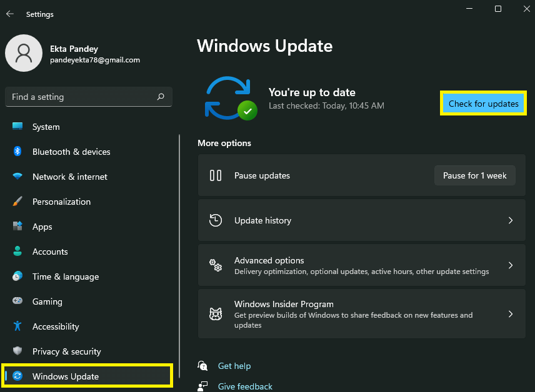Open the Get help link

tap(234, 366)
